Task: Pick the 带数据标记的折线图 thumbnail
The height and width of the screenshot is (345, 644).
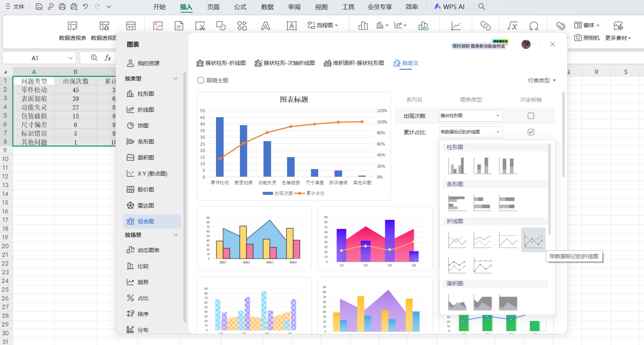Action: 533,239
